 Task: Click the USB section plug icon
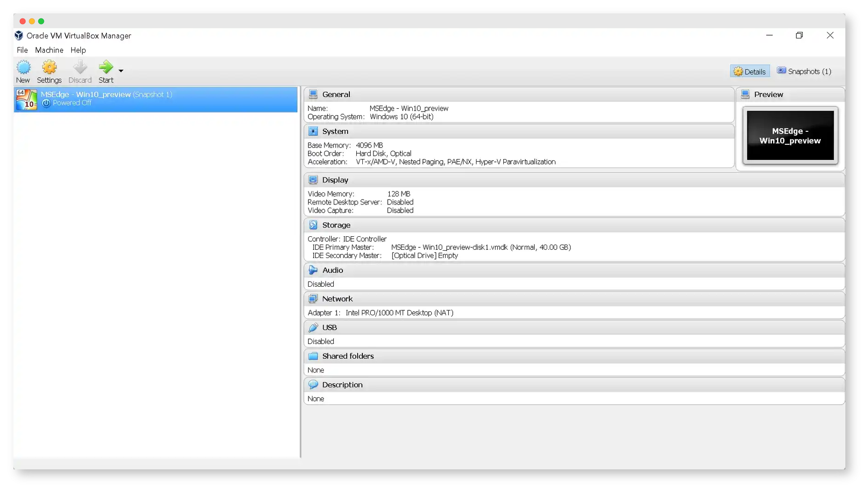click(x=313, y=327)
